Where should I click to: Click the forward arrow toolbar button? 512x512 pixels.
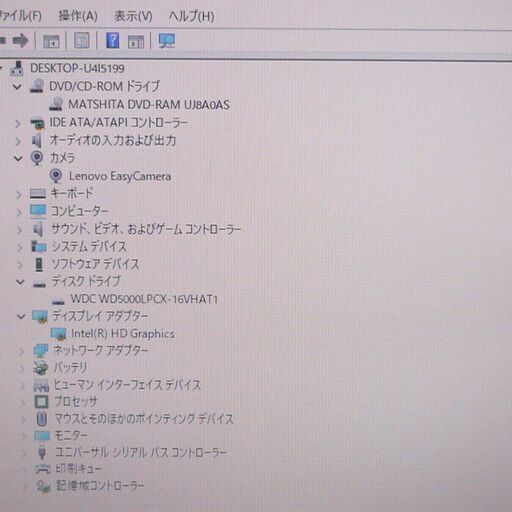(x=20, y=41)
